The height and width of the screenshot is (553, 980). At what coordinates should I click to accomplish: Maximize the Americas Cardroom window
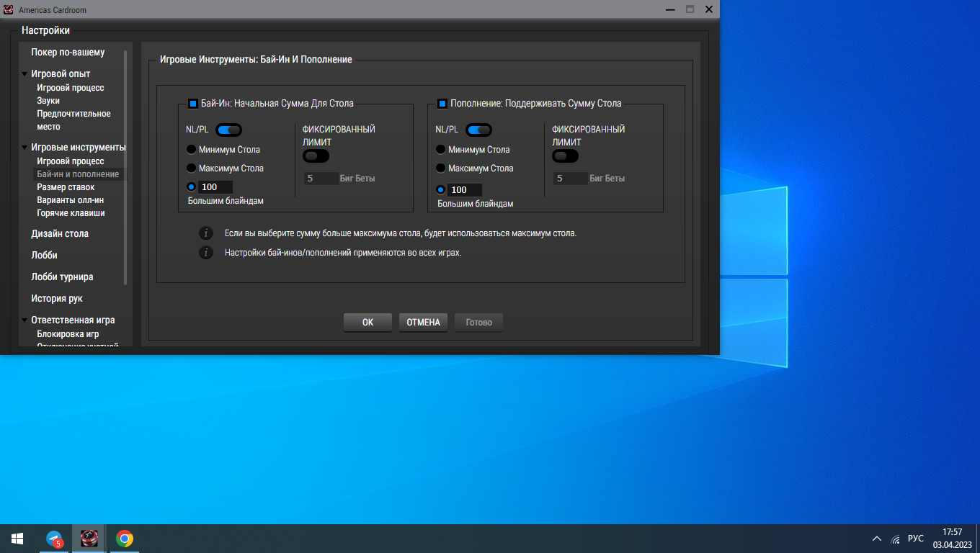(690, 9)
